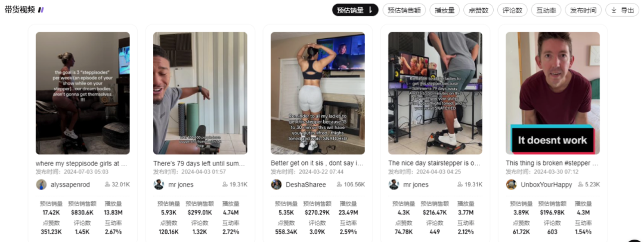Click DeshaSharee's profile avatar icon
644x242 pixels.
click(276, 185)
